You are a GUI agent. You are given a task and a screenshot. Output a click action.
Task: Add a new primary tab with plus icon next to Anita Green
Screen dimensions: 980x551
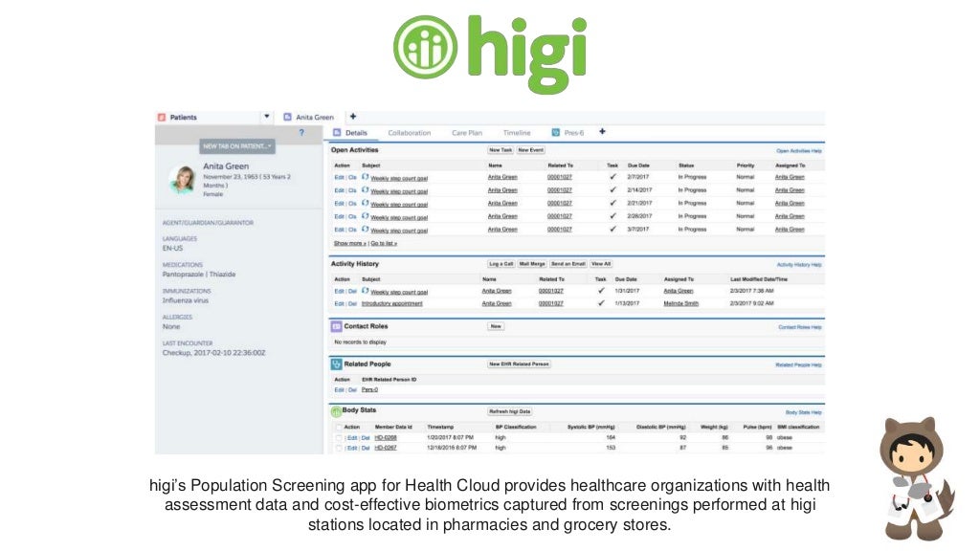tap(352, 116)
